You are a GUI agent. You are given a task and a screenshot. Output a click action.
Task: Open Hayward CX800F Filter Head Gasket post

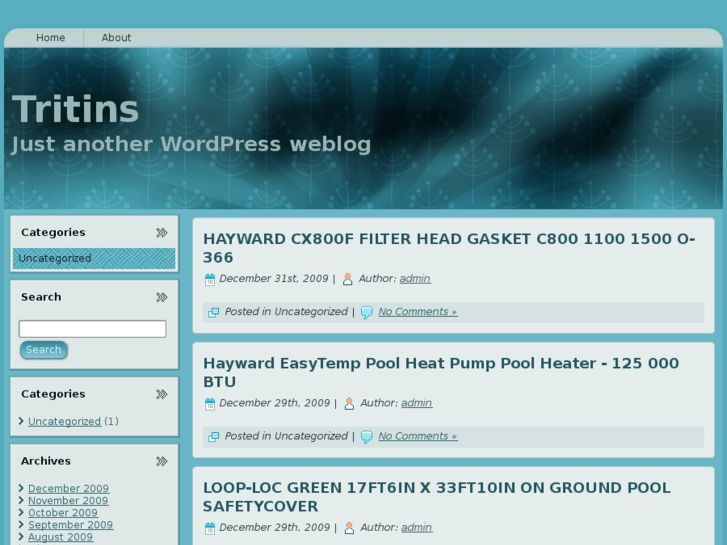pyautogui.click(x=449, y=248)
